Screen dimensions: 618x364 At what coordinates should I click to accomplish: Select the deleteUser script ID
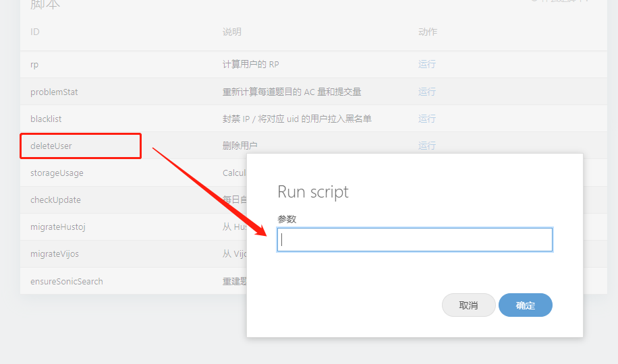(51, 146)
